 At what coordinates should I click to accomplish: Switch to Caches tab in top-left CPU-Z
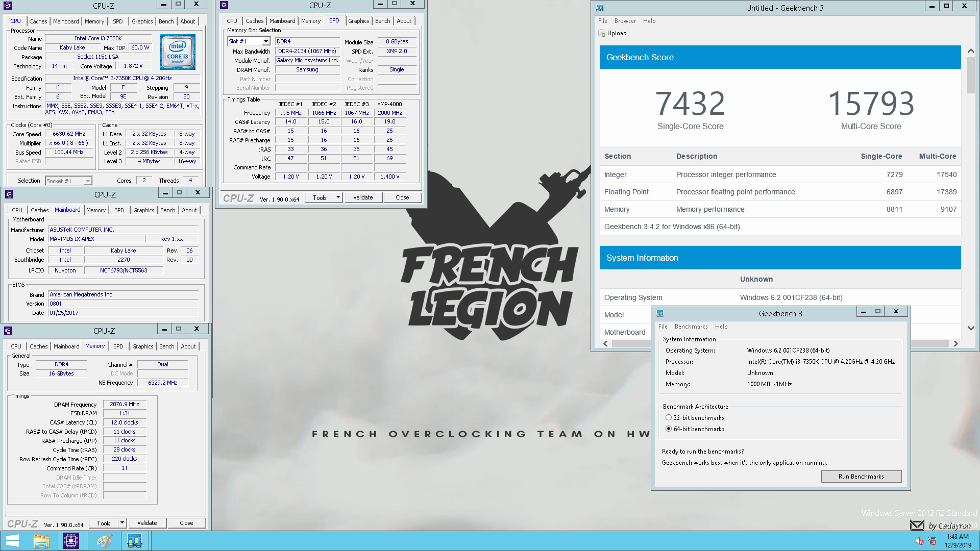pyautogui.click(x=38, y=21)
